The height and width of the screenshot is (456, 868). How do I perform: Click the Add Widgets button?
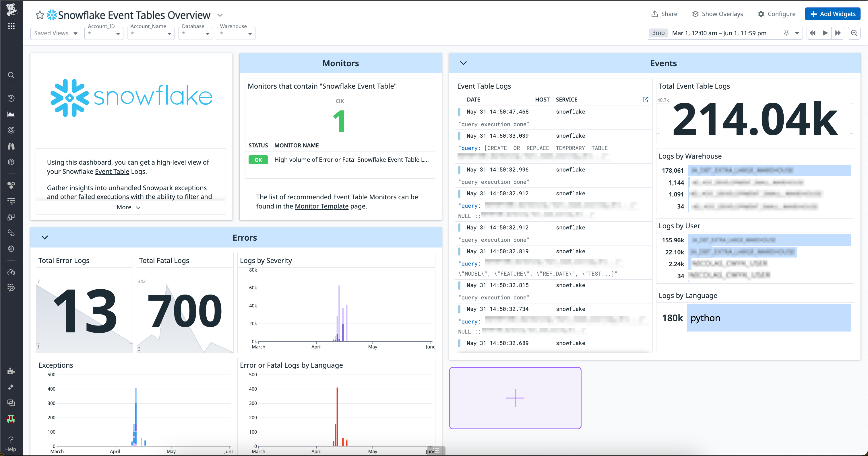click(832, 14)
